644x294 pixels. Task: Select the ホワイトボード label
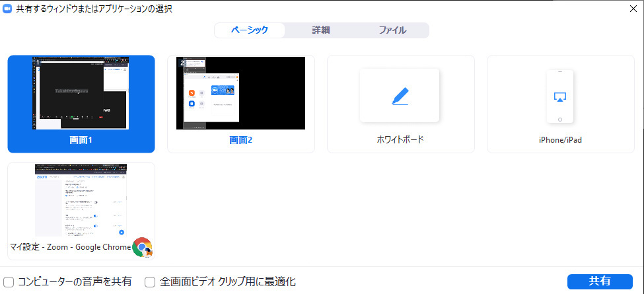point(400,140)
